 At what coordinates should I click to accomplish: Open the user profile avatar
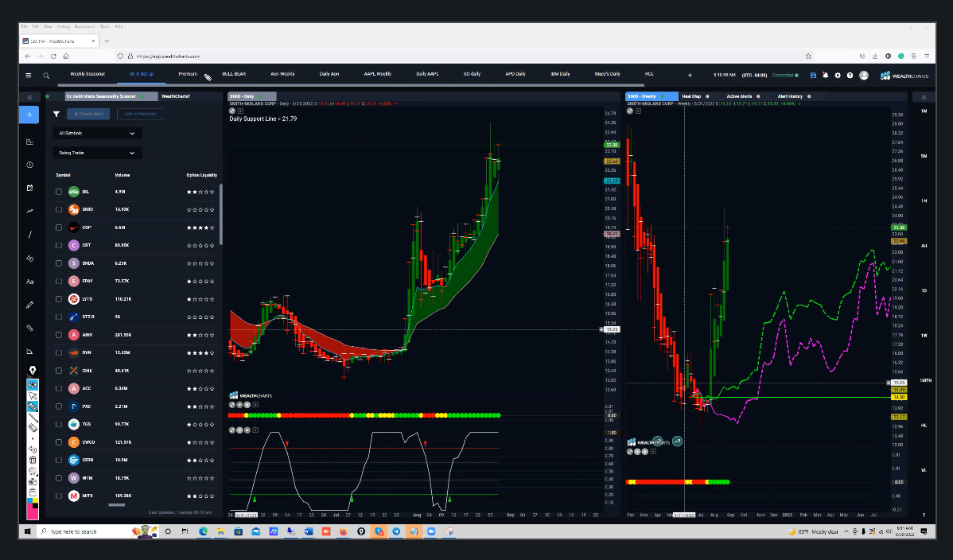(x=864, y=76)
